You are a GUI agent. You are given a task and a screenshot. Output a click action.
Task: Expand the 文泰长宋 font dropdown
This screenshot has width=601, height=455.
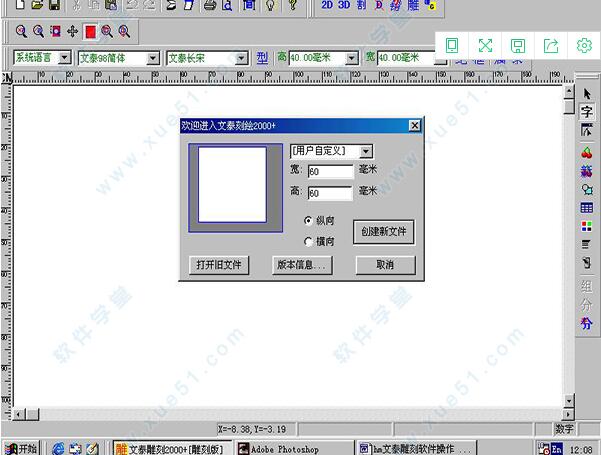pos(240,58)
